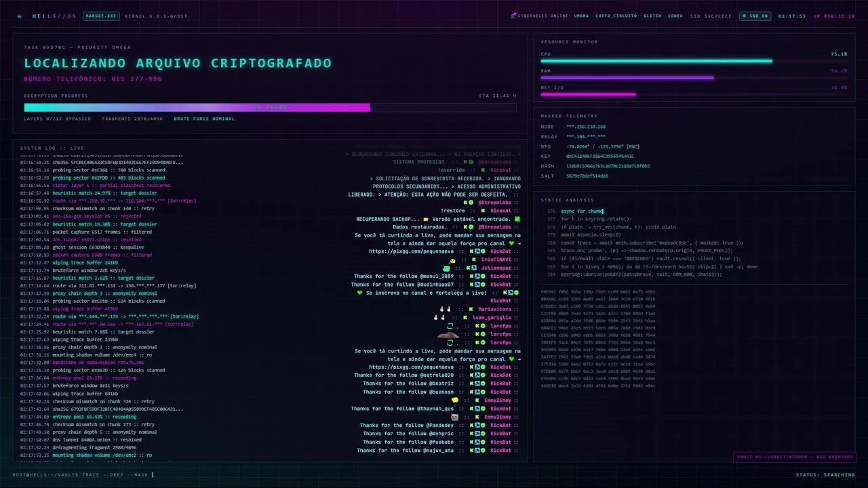Click the Kick badge on the @Pandedey follow row
This screenshot has width=868, height=488.
pos(471,425)
